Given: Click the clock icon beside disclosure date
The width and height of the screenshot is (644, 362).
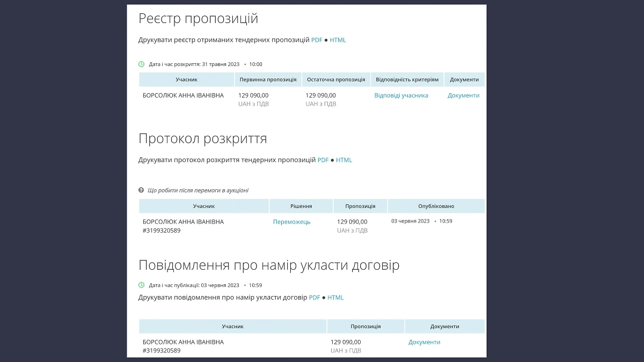Looking at the screenshot, I should pos(141,64).
